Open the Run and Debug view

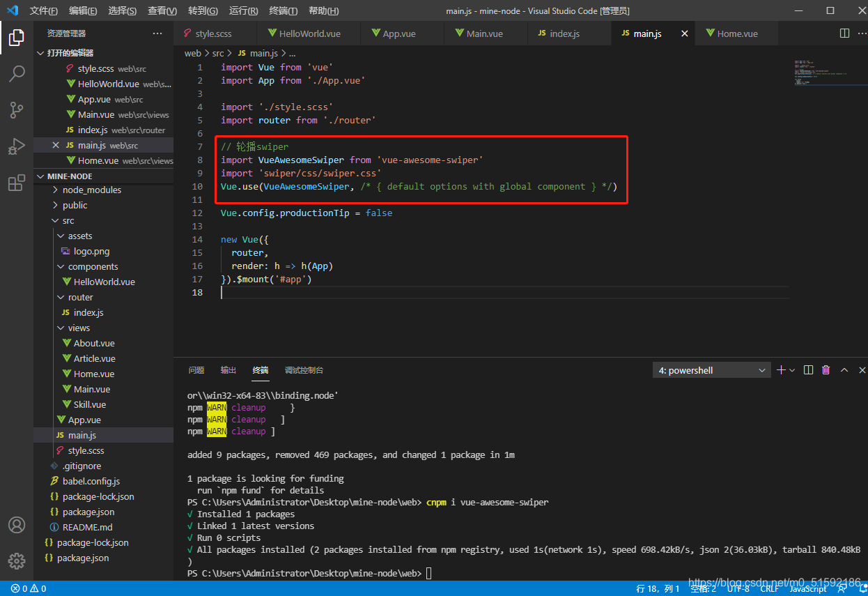(17, 146)
